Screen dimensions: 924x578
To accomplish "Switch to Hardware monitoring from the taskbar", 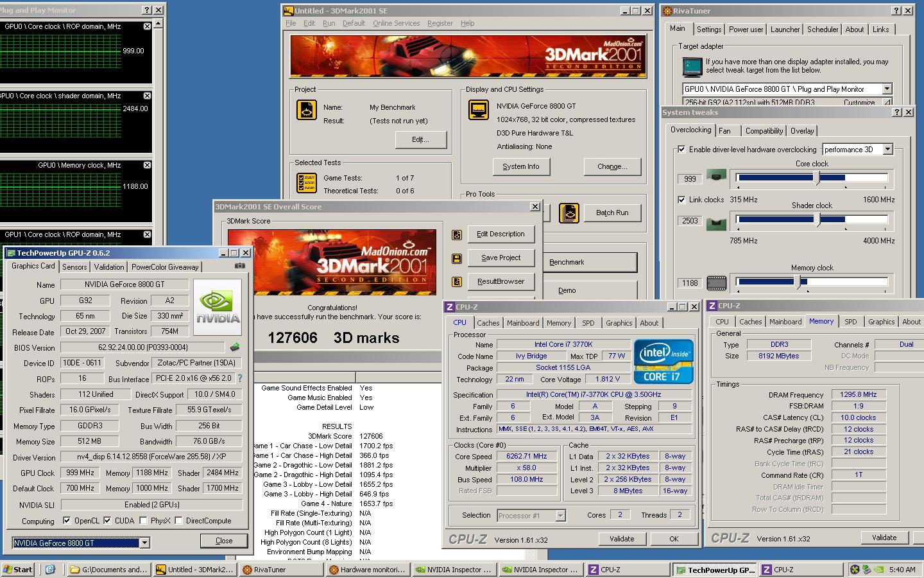I will pos(367,569).
